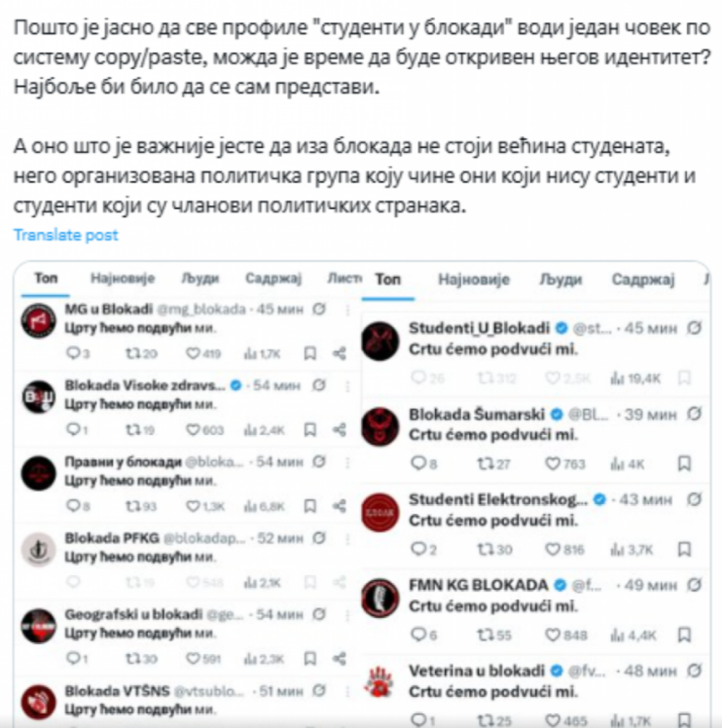Screen dimensions: 722x728
Task: Like the MG u Blokadi post
Action: tap(203, 354)
